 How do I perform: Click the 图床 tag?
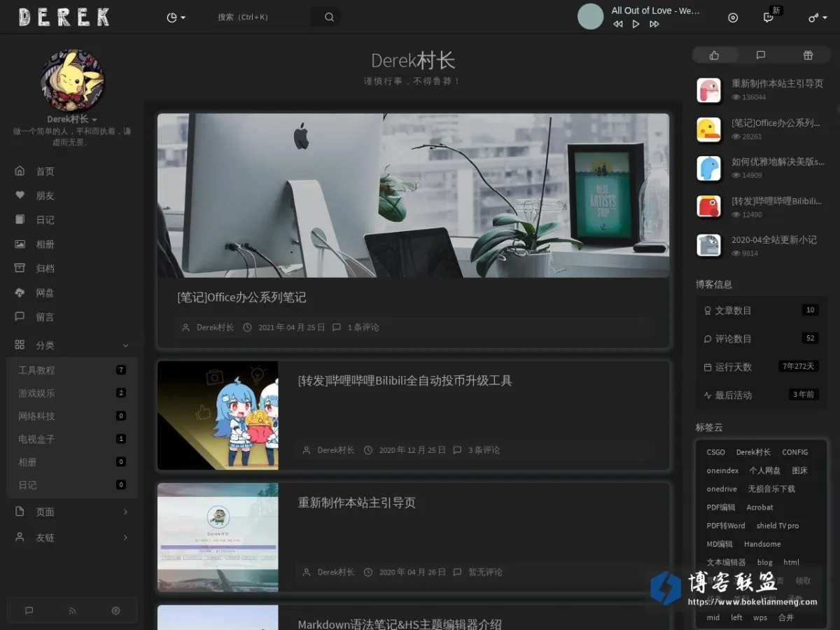tap(799, 470)
